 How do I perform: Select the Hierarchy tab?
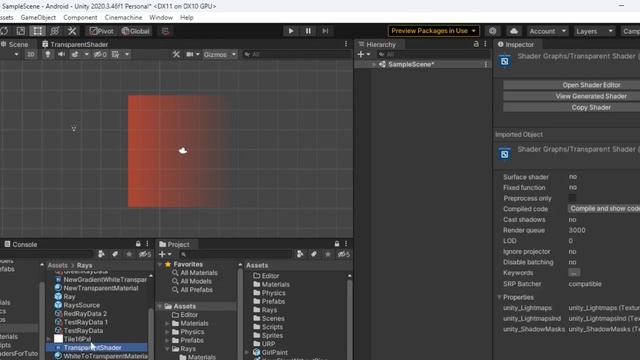(x=377, y=44)
